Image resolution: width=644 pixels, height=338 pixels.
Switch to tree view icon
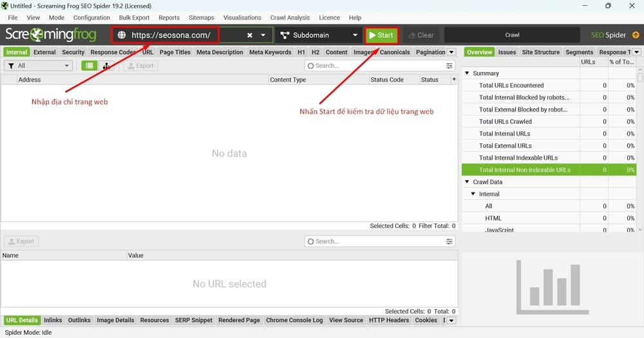coord(106,66)
